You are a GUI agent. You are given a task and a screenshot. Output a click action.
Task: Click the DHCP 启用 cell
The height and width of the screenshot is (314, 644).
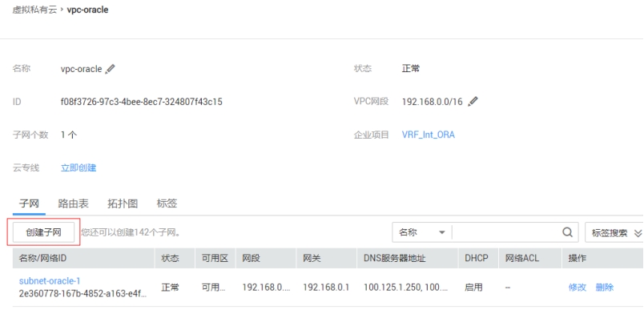point(473,288)
